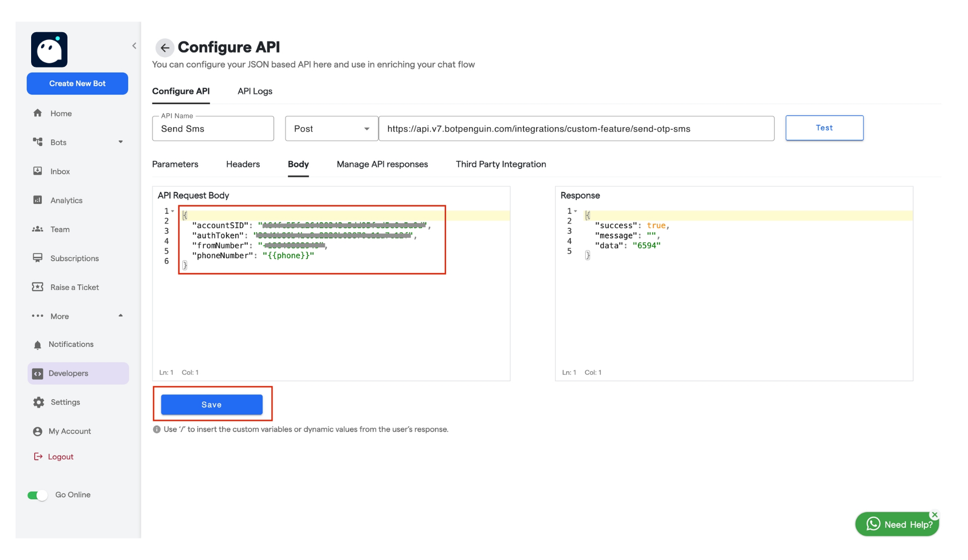Select the Analytics sidebar icon
The width and height of the screenshot is (968, 560).
[38, 200]
